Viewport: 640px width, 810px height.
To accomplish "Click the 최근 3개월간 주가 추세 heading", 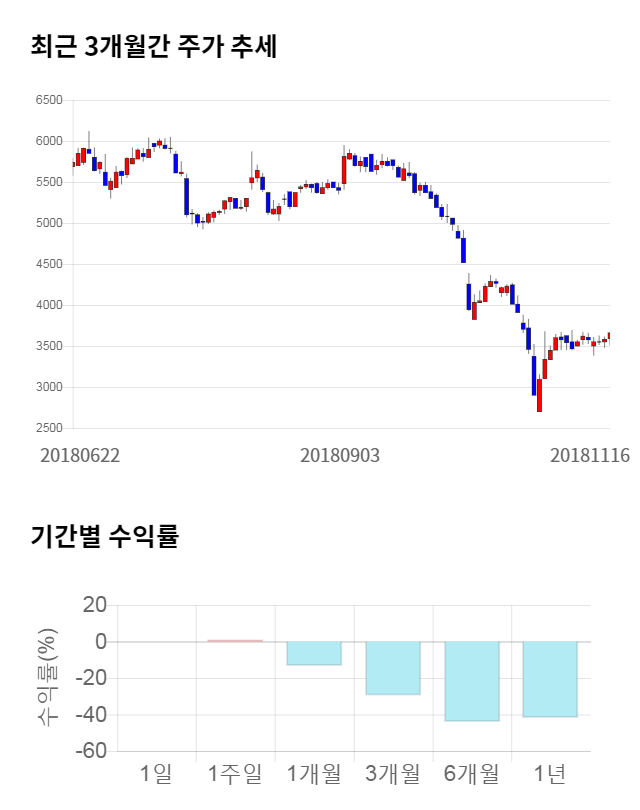I will pos(154,47).
